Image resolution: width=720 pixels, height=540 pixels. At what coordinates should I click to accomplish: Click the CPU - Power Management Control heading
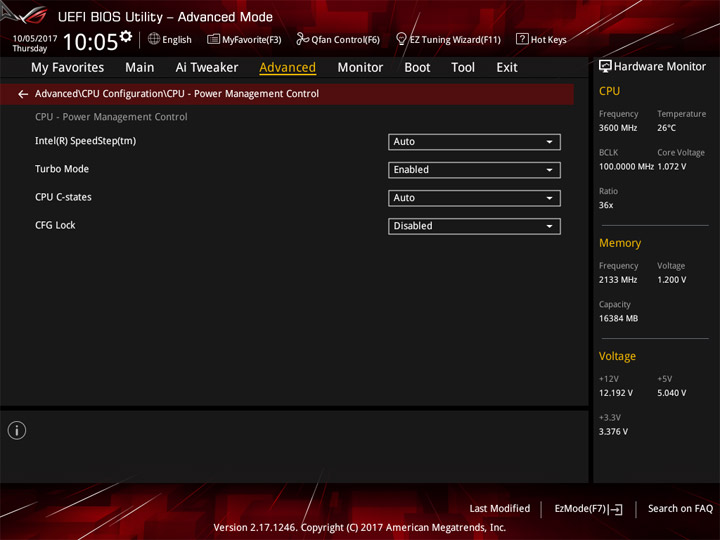tap(111, 117)
